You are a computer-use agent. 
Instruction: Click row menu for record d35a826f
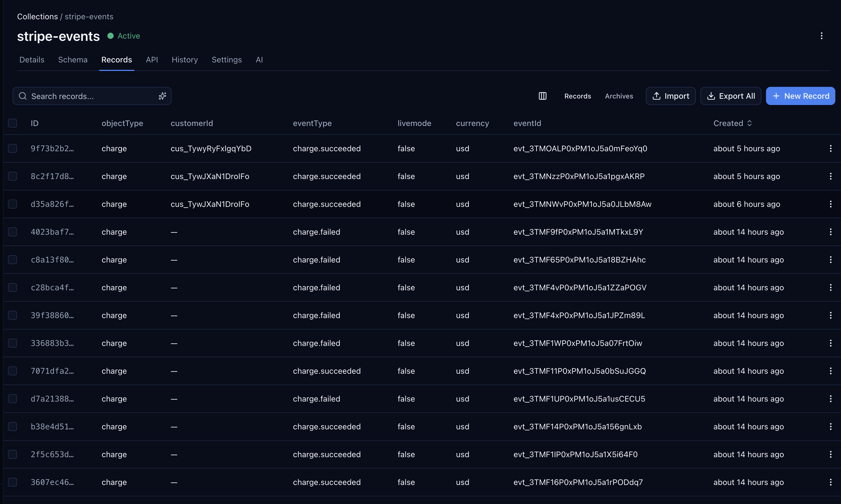(x=830, y=204)
